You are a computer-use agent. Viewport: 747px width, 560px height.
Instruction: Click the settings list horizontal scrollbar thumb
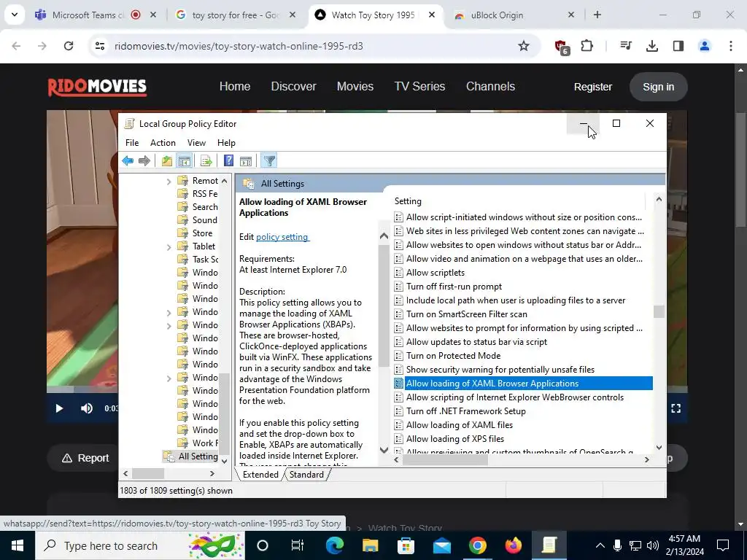pos(445,460)
